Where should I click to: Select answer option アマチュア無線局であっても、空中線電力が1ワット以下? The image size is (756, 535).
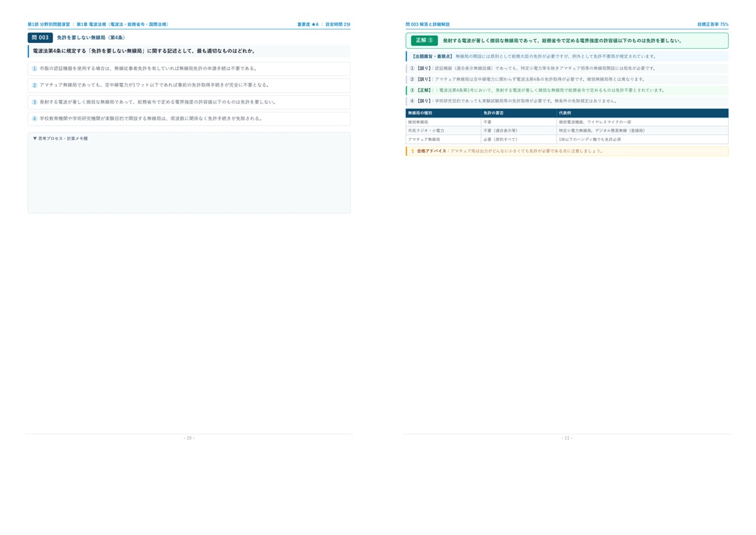[x=189, y=86]
